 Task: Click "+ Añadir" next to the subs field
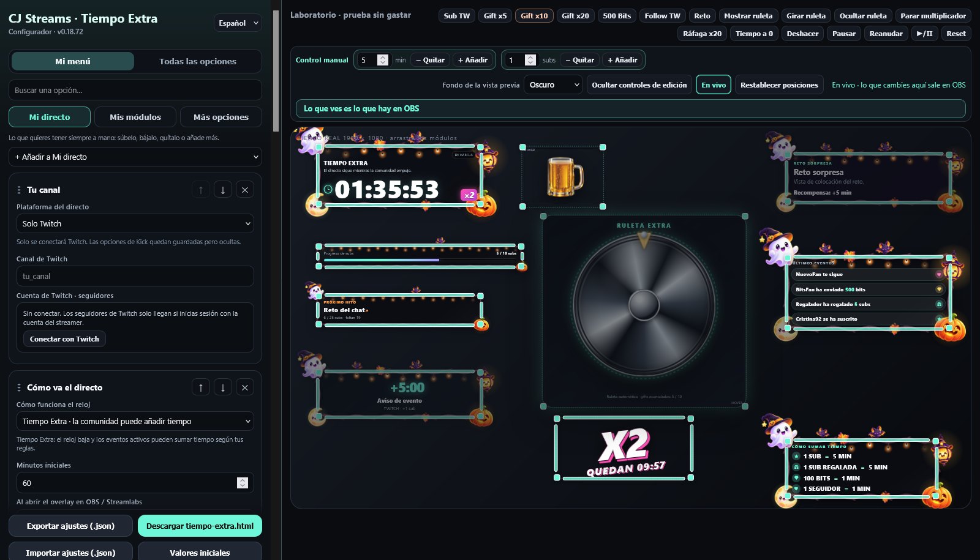(x=622, y=60)
